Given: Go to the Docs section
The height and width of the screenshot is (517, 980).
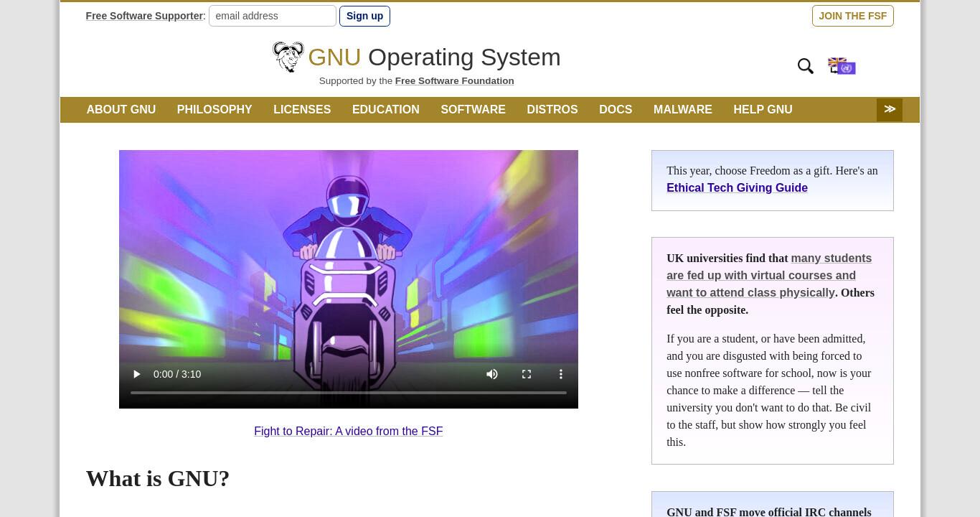Looking at the screenshot, I should [x=616, y=109].
